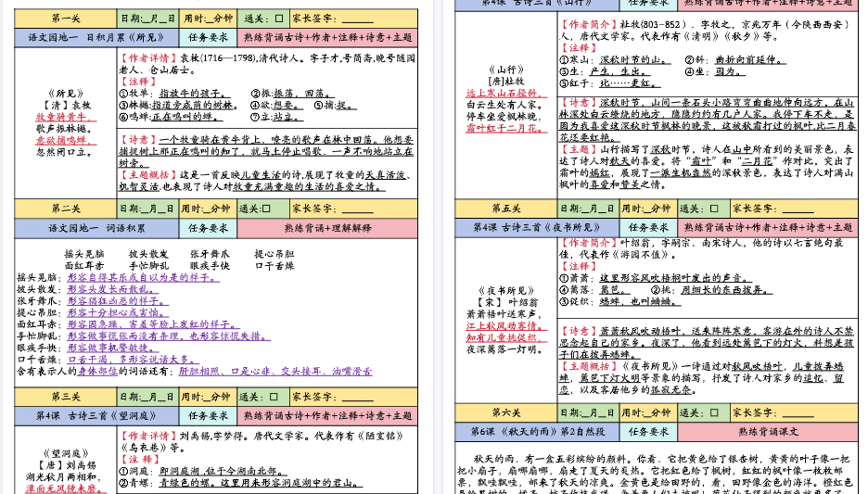Click the poem title 《山行》
The height and width of the screenshot is (494, 868).
[506, 70]
